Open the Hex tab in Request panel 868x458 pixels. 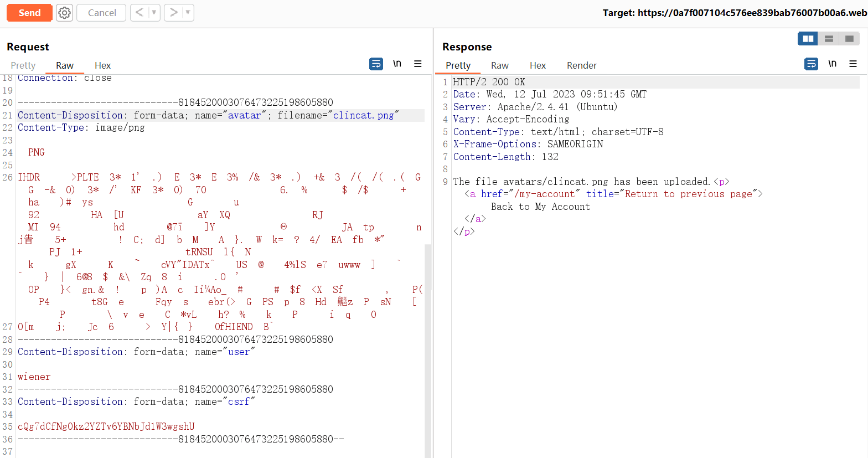point(102,65)
